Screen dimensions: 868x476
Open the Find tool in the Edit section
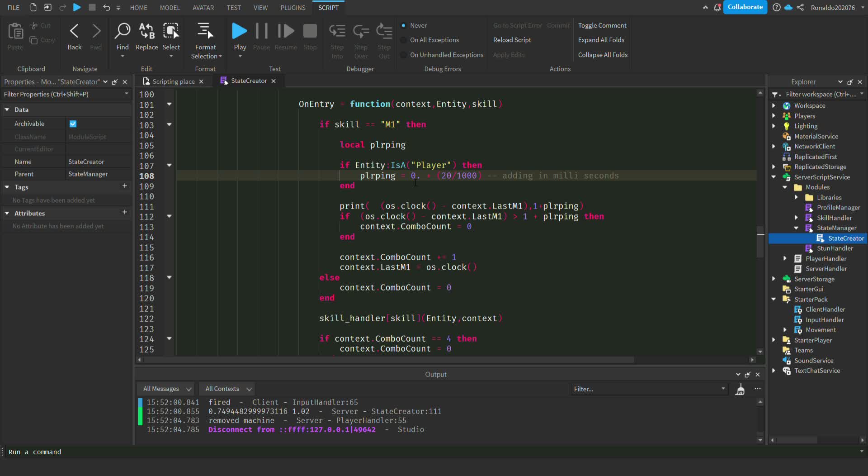[x=123, y=32]
